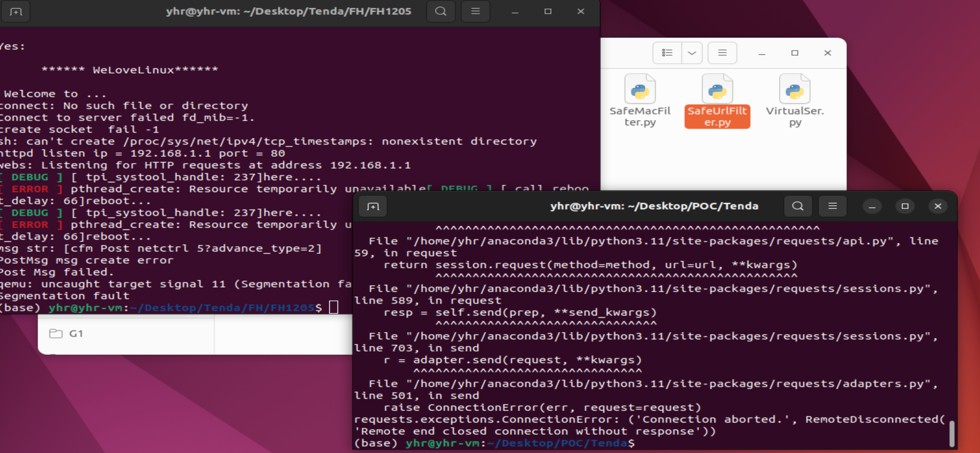Minimize the POC/Tenda terminal window
The image size is (980, 453).
pos(872,206)
